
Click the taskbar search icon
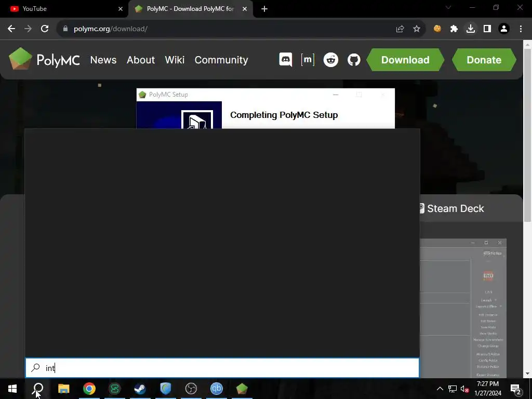(x=38, y=389)
